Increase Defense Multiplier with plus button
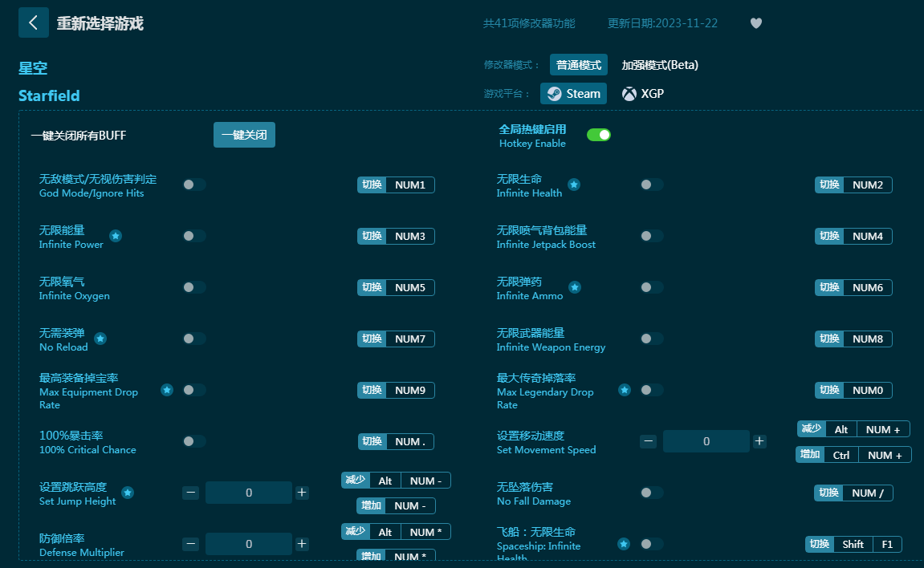Screen dimensions: 924x568 tap(302, 544)
